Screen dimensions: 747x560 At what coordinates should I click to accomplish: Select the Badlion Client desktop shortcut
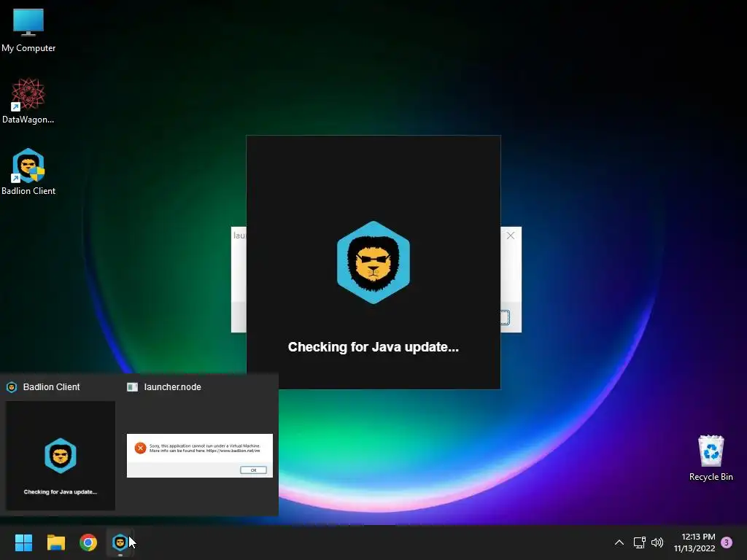click(28, 172)
